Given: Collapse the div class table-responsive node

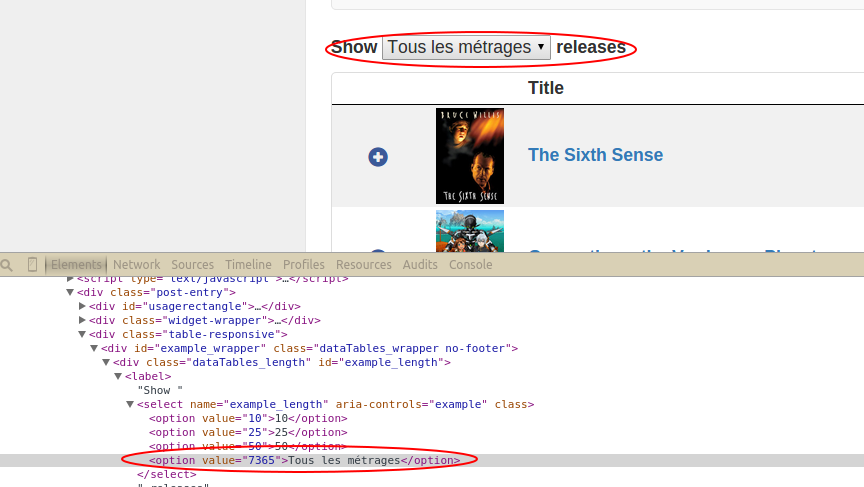Looking at the screenshot, I should click(82, 334).
